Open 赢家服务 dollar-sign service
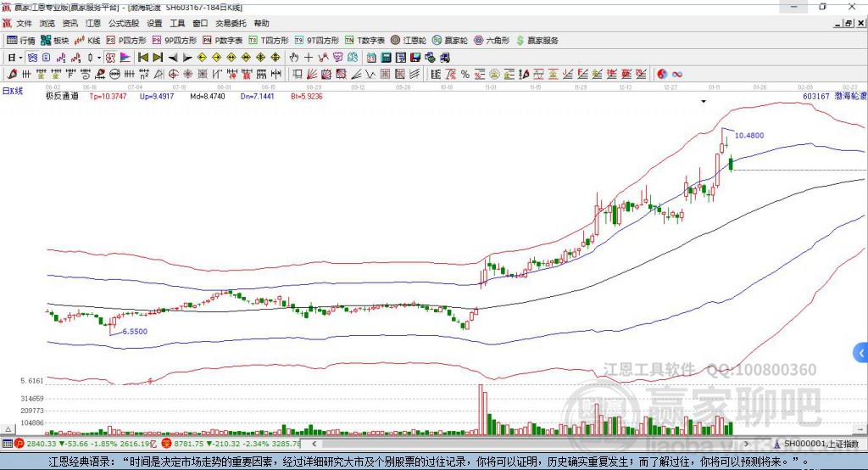The width and height of the screenshot is (868, 470). [x=537, y=41]
